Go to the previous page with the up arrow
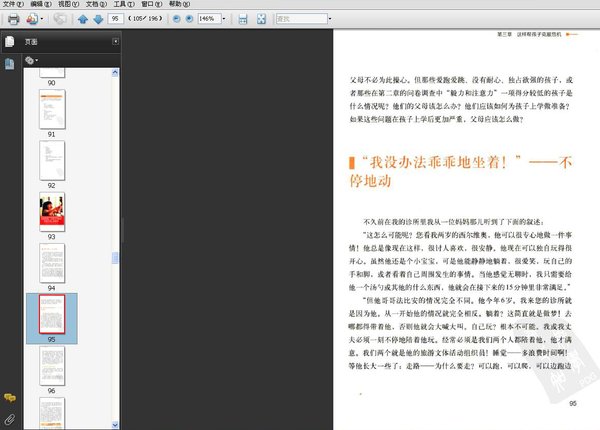Image resolution: width=600 pixels, height=430 pixels. click(83, 19)
